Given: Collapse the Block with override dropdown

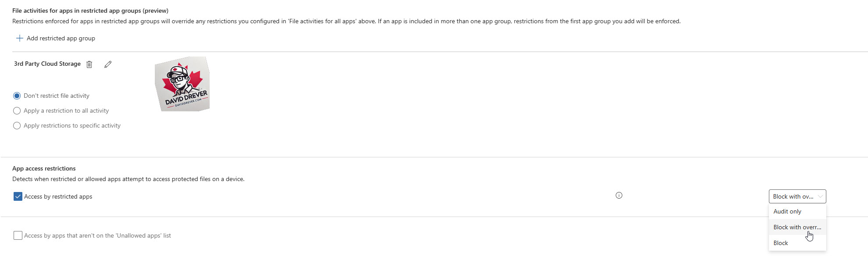Looking at the screenshot, I should click(x=797, y=196).
